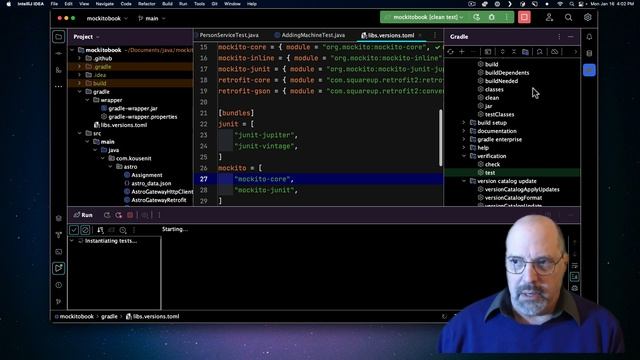Screen dimensions: 640x360
Task: Open More tool windows ellipsis in sidebar
Action: point(59,87)
